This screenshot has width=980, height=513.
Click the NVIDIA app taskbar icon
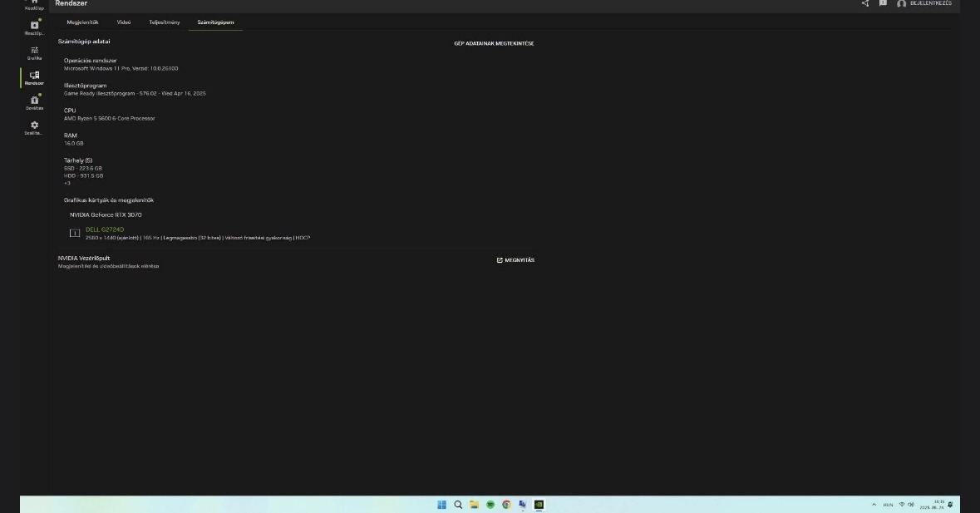click(x=539, y=504)
